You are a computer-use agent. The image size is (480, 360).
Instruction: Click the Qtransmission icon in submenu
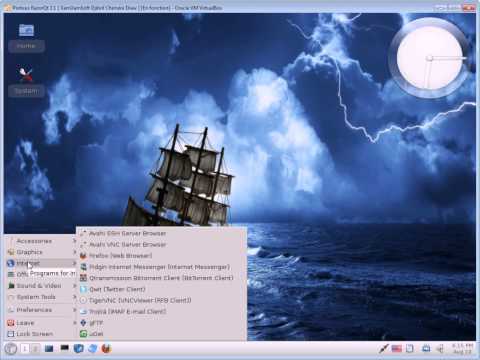coord(83,278)
